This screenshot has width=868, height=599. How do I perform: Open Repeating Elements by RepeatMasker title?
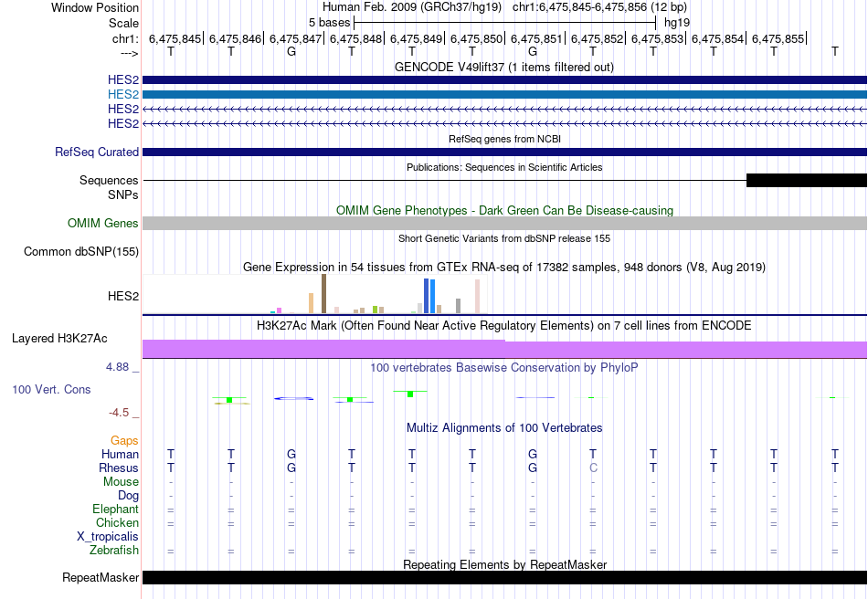pyautogui.click(x=504, y=564)
